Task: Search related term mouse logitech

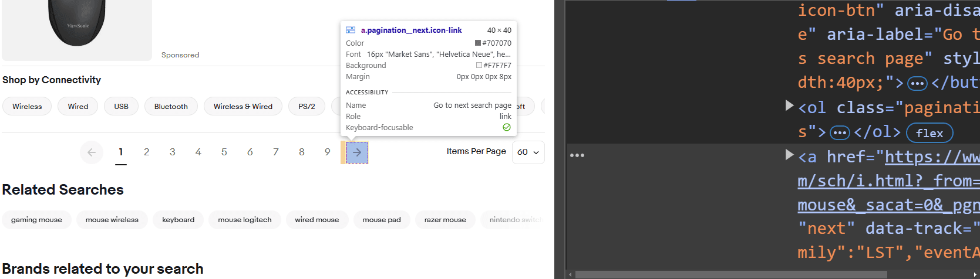Action: pyautogui.click(x=245, y=220)
